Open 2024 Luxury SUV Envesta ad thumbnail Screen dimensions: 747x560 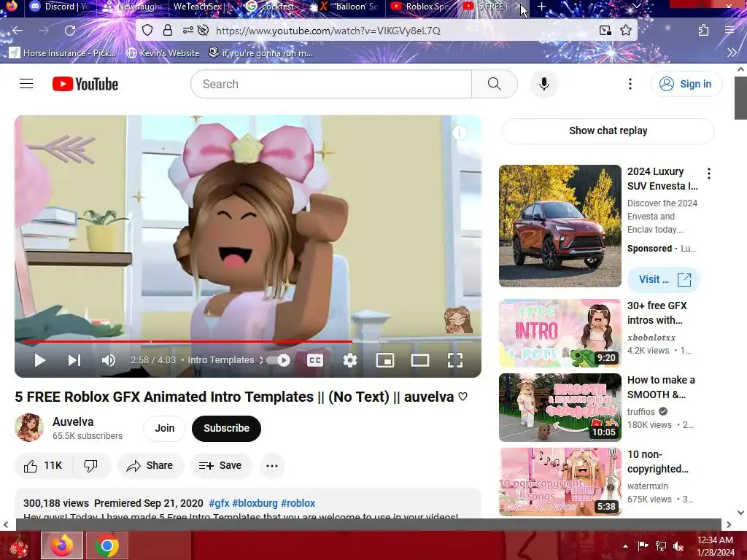(x=560, y=226)
